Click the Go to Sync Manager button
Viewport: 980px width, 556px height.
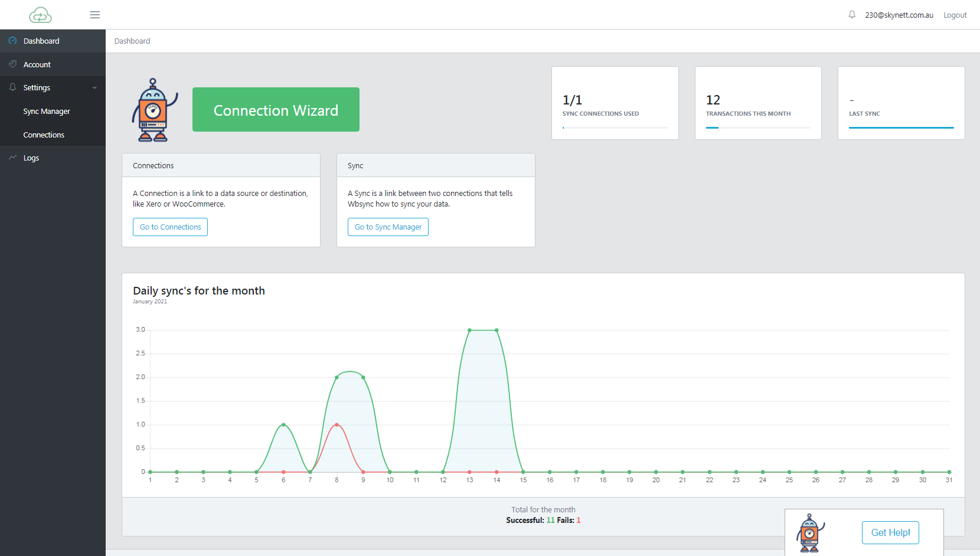pyautogui.click(x=388, y=227)
